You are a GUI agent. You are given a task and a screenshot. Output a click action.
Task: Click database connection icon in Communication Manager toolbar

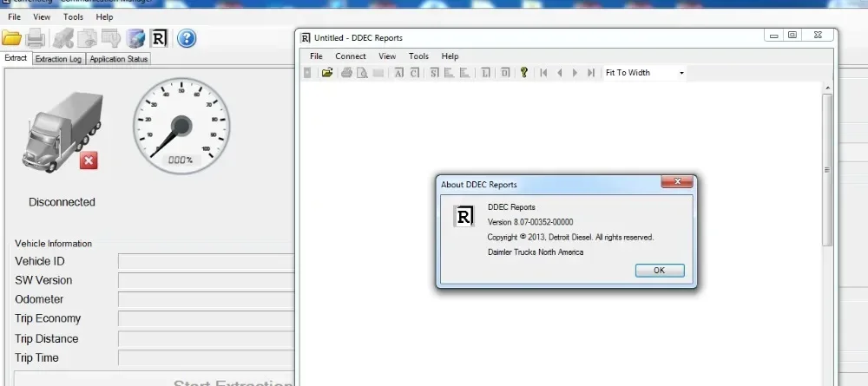tap(135, 38)
